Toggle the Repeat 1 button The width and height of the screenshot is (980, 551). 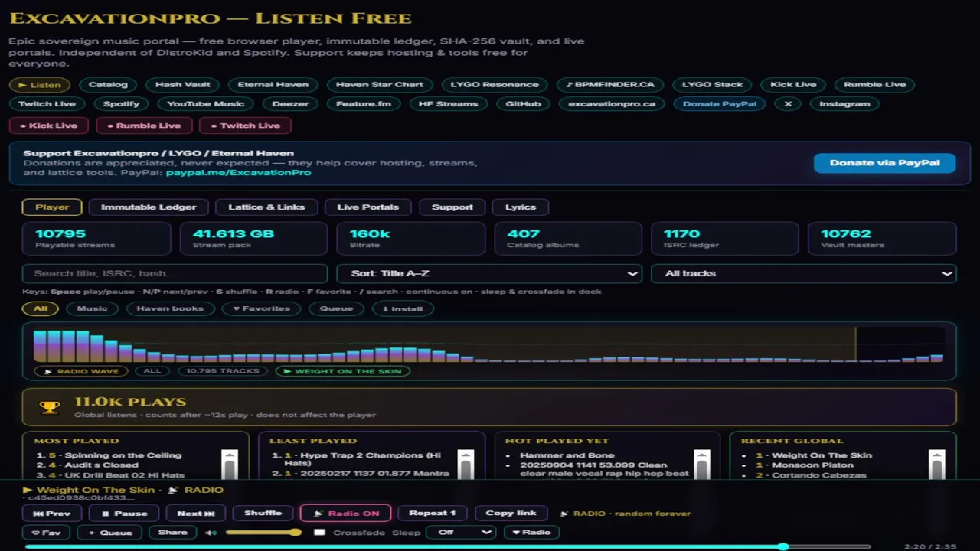tap(433, 514)
